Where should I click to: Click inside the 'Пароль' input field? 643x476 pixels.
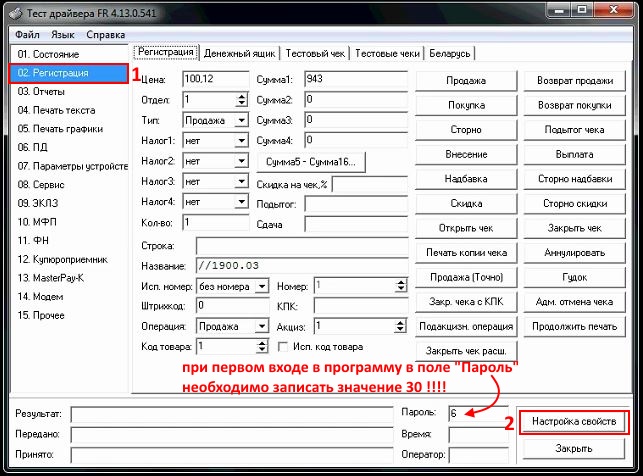pos(477,412)
